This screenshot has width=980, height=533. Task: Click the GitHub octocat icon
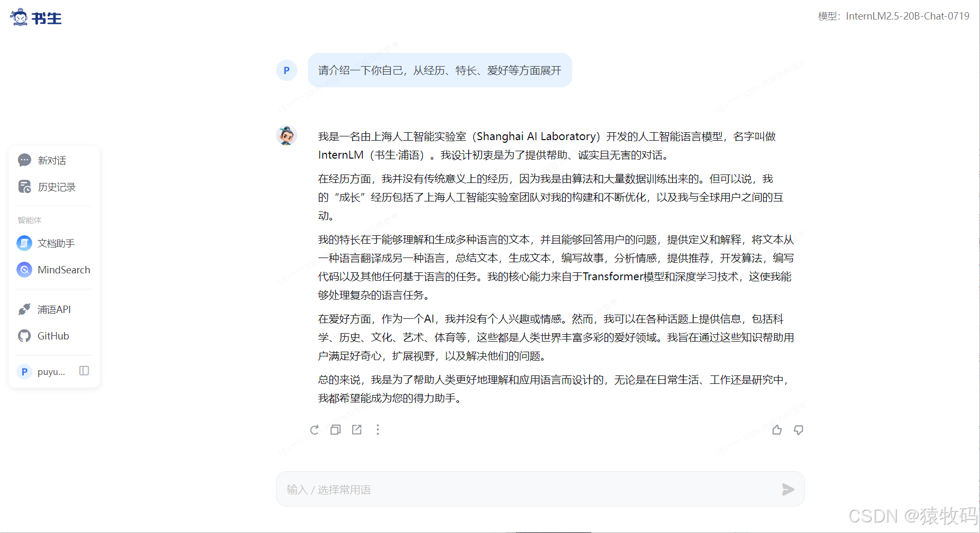coord(24,336)
